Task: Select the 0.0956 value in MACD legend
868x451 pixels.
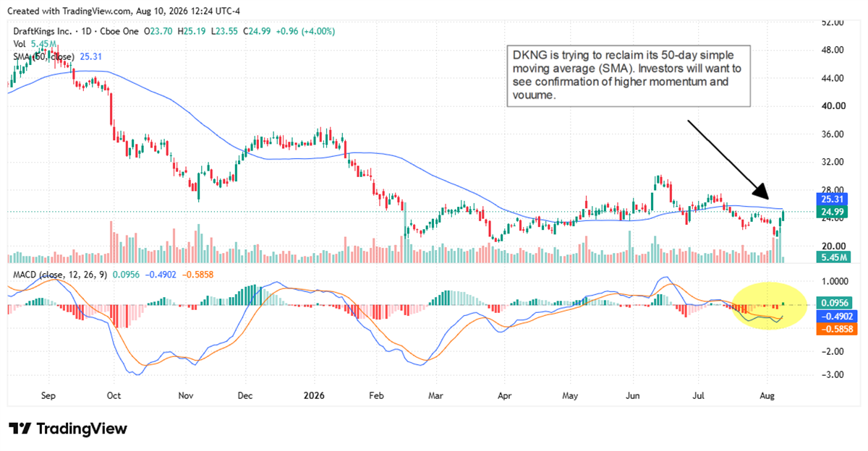Action: tap(124, 275)
